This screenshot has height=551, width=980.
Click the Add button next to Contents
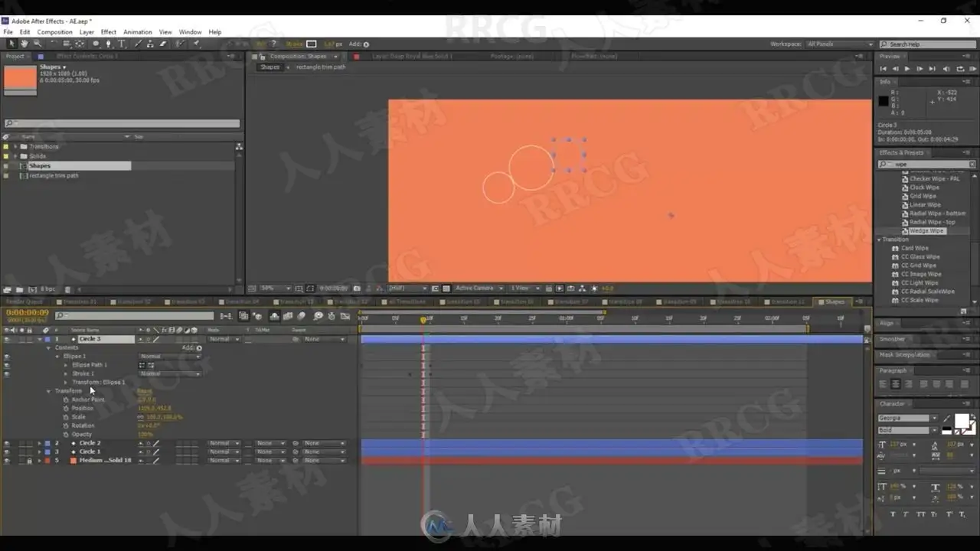[x=199, y=348]
